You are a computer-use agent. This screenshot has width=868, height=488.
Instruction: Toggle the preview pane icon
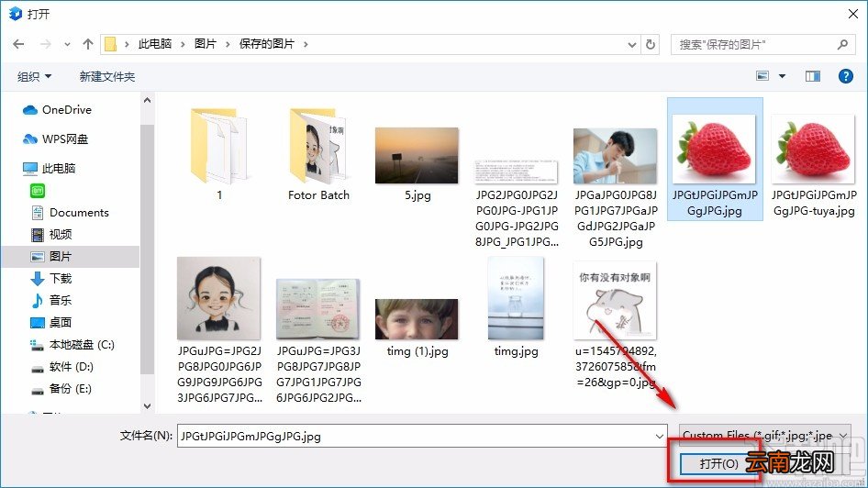pyautogui.click(x=813, y=76)
